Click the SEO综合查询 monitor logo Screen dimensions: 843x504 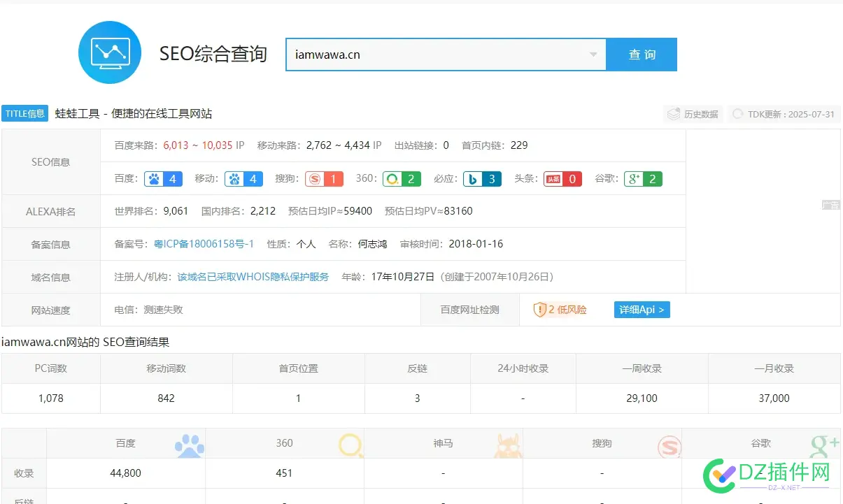pos(110,52)
